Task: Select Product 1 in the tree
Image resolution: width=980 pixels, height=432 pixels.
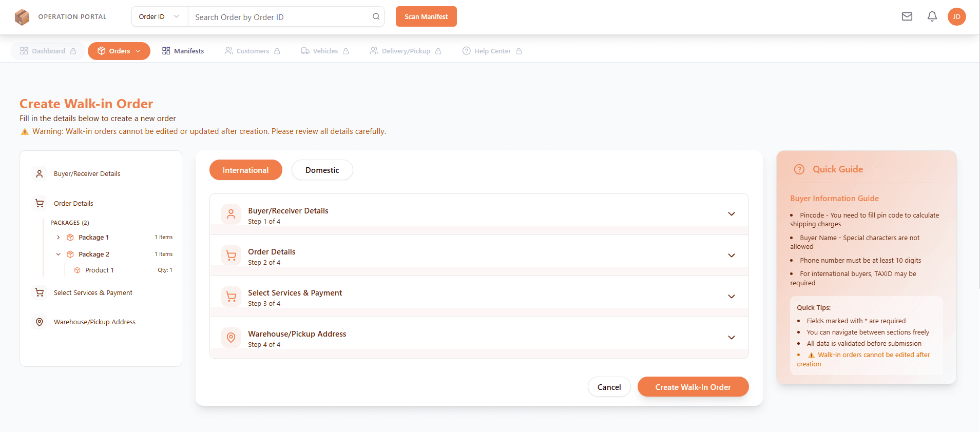Action: (x=100, y=270)
